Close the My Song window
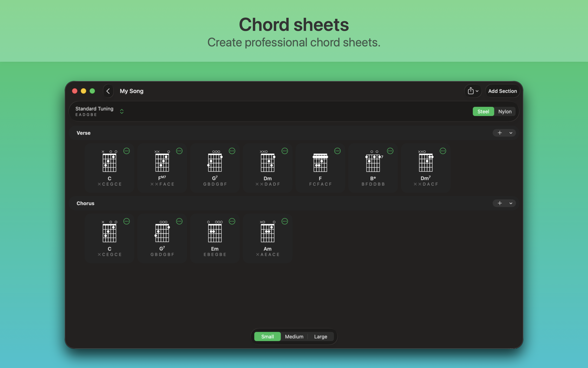The height and width of the screenshot is (368, 588). [x=75, y=91]
